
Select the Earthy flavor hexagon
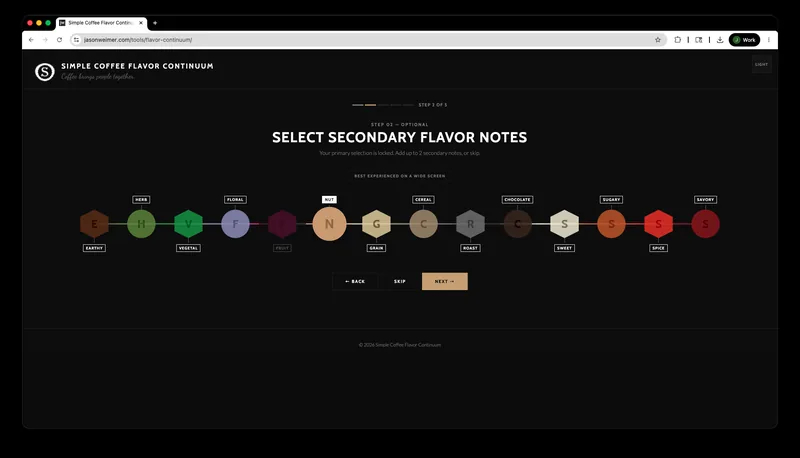(94, 223)
